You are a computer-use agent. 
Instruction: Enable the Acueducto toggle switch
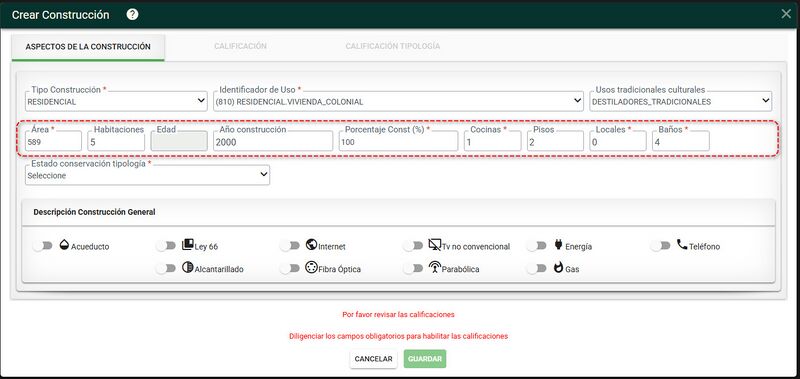pyautogui.click(x=43, y=246)
